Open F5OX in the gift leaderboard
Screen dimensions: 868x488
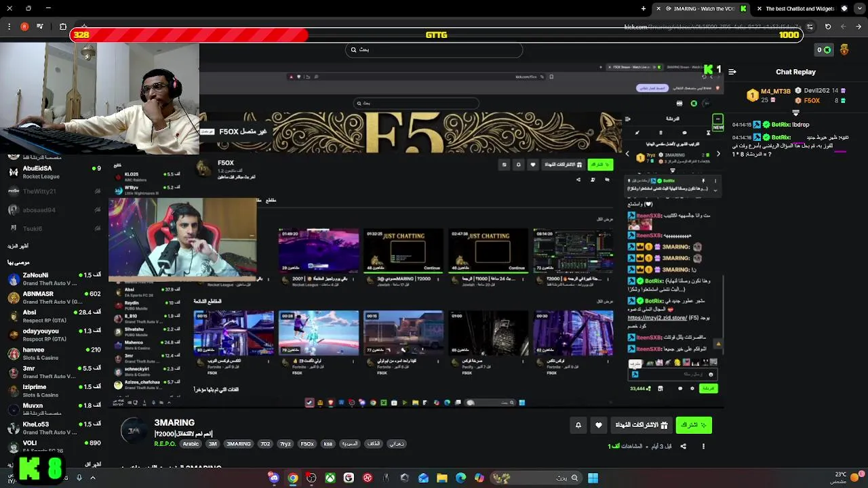pos(812,100)
